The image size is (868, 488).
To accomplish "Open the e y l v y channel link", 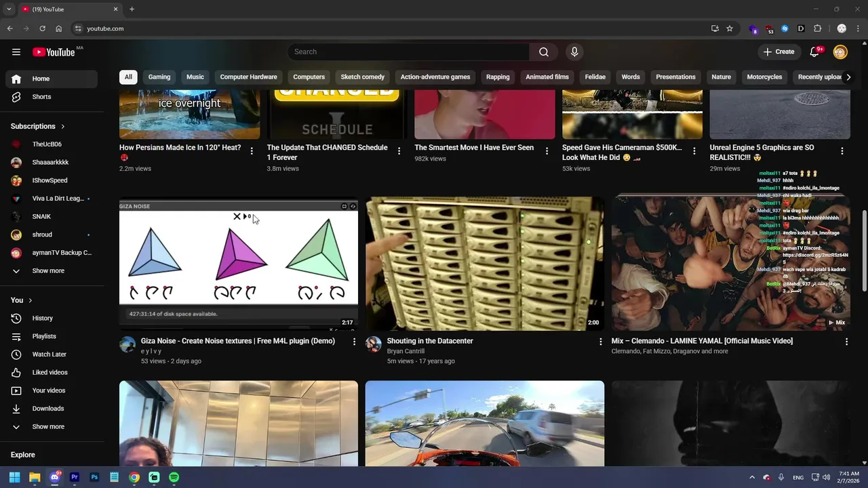I will pyautogui.click(x=151, y=352).
